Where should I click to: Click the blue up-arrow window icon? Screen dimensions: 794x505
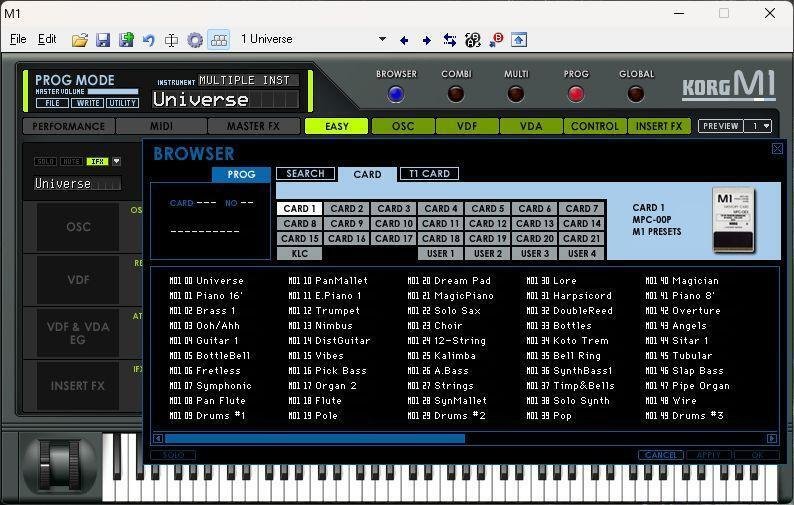pyautogui.click(x=519, y=40)
